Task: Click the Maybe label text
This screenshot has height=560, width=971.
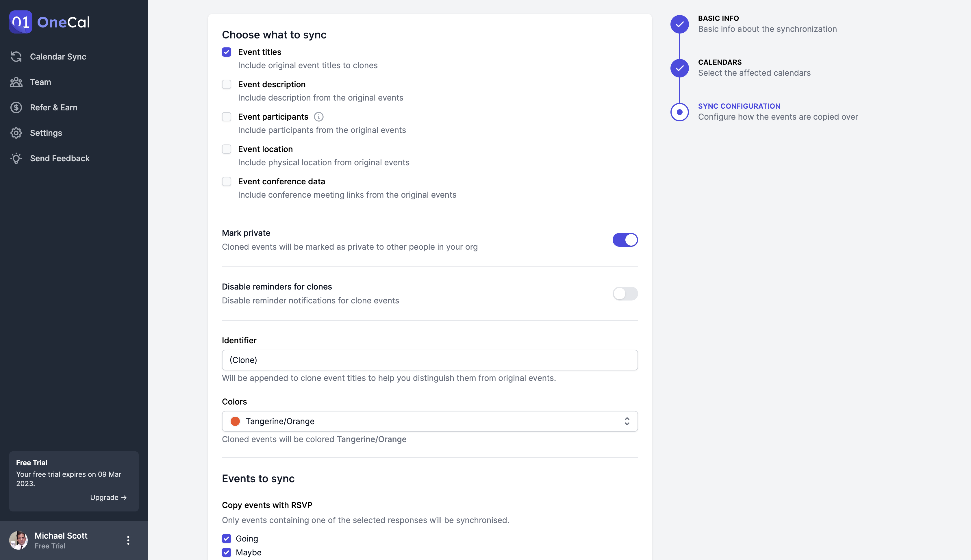Action: (x=249, y=552)
